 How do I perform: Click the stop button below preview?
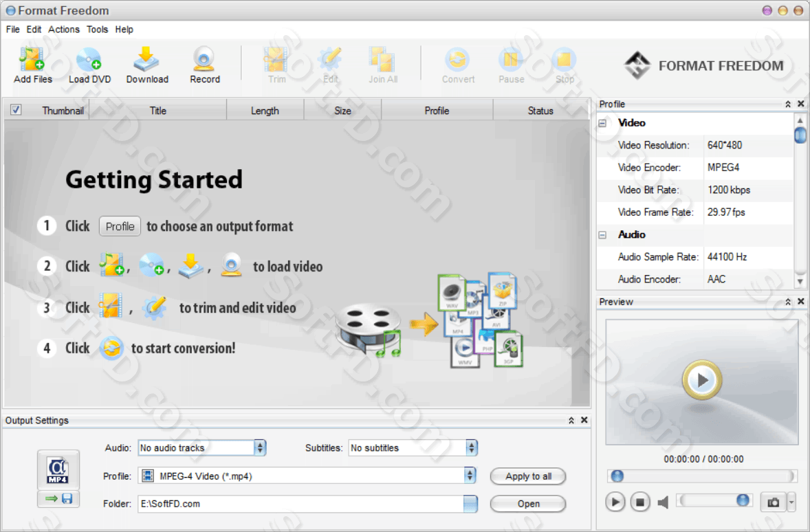coord(640,502)
